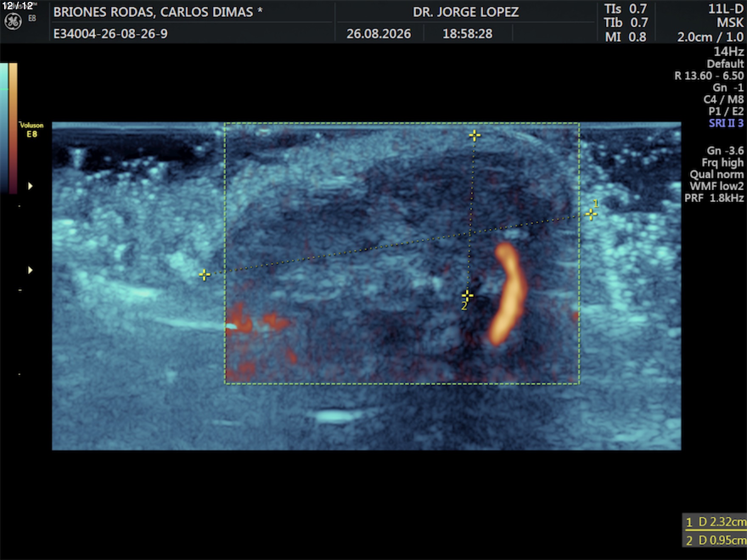Select caliper 1 left endpoint marker
Viewport: 747px width, 560px height.
pos(205,275)
